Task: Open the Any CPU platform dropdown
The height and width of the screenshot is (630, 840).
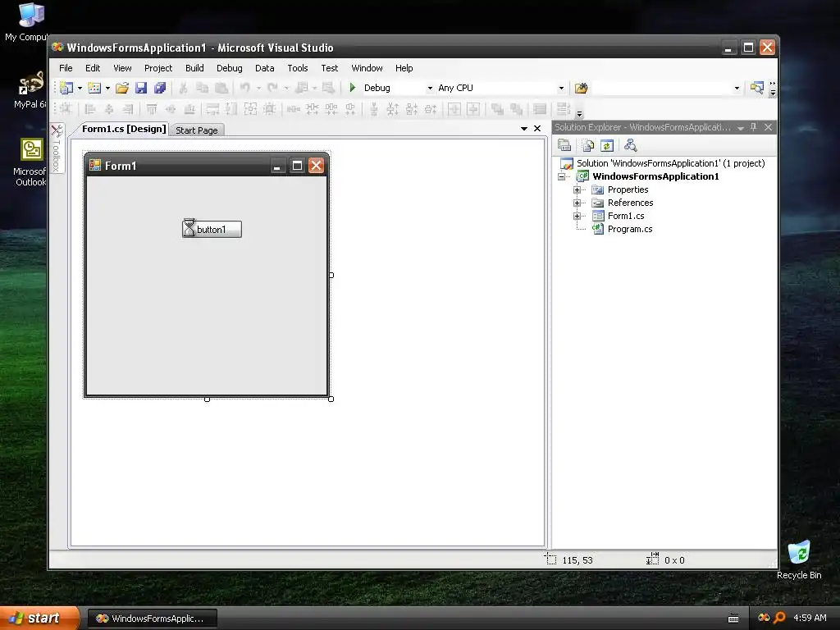Action: click(561, 88)
